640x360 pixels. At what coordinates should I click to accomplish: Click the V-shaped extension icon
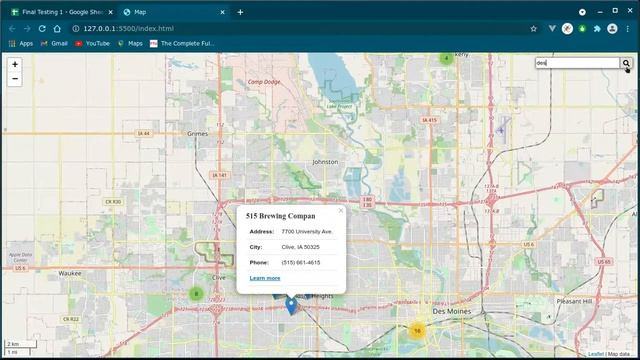pyautogui.click(x=552, y=29)
